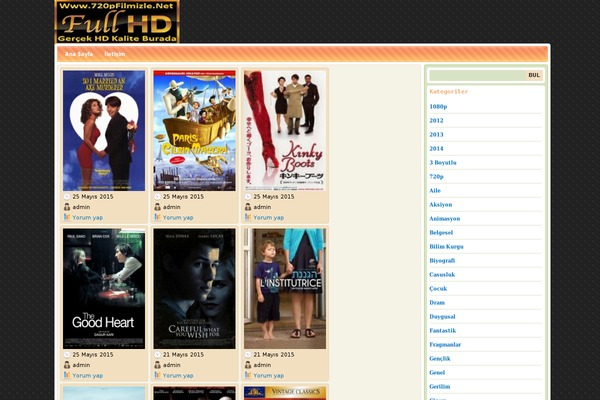Click Yorum yap under Kinky Boots
Viewport: 600px width, 400px height.
click(x=269, y=217)
